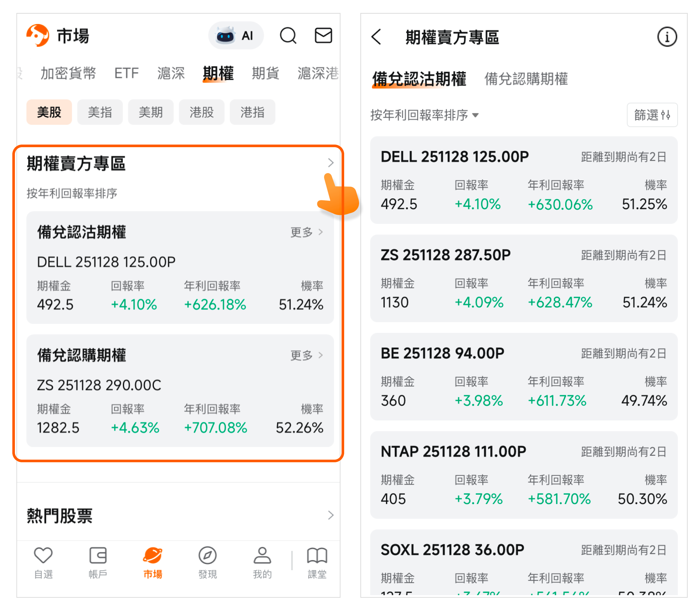Select the 美指 filter chip

[100, 112]
